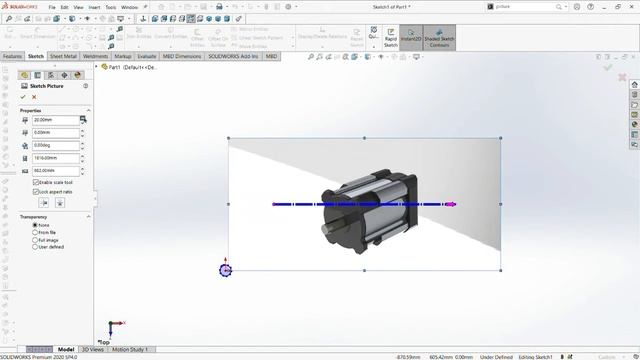Switch to the Sheet Metal ribbon tab
This screenshot has width=640, height=360.
[63, 56]
